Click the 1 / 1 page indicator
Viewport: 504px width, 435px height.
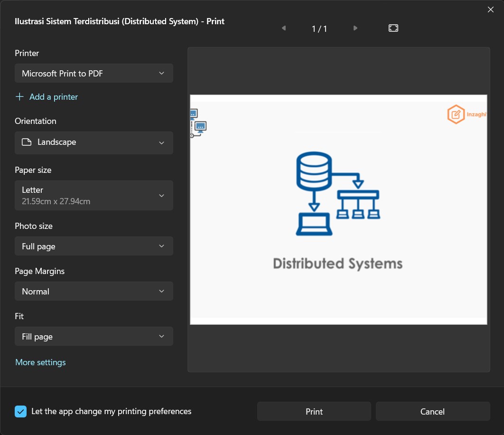pyautogui.click(x=319, y=29)
